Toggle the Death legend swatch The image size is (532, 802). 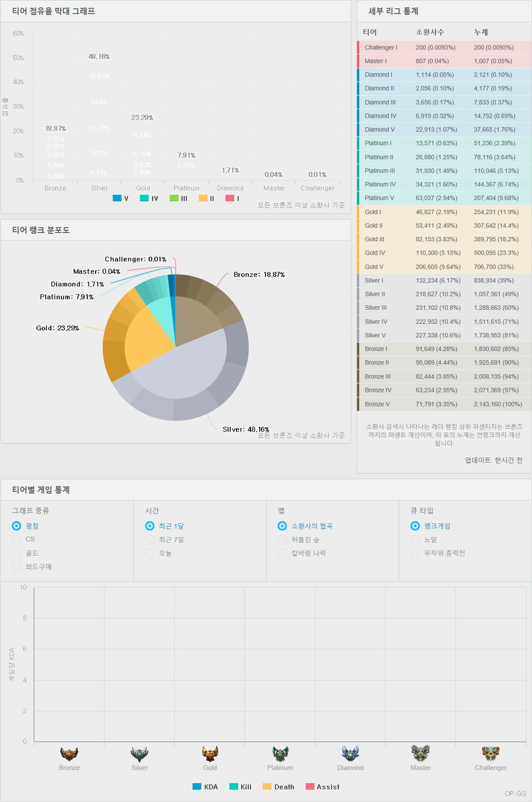tap(267, 786)
